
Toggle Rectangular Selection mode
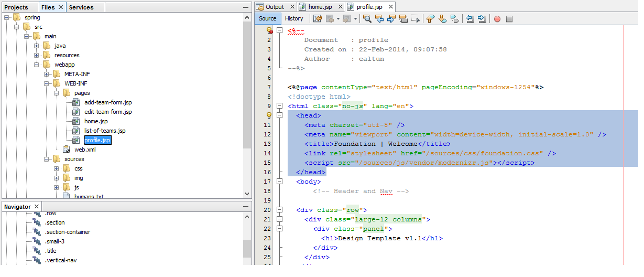(416, 19)
